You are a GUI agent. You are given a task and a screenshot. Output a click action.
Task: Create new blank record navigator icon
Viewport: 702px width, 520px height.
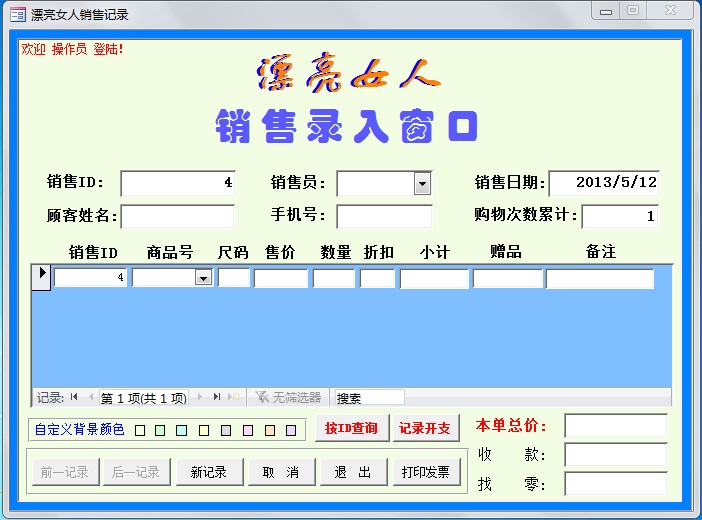click(234, 396)
